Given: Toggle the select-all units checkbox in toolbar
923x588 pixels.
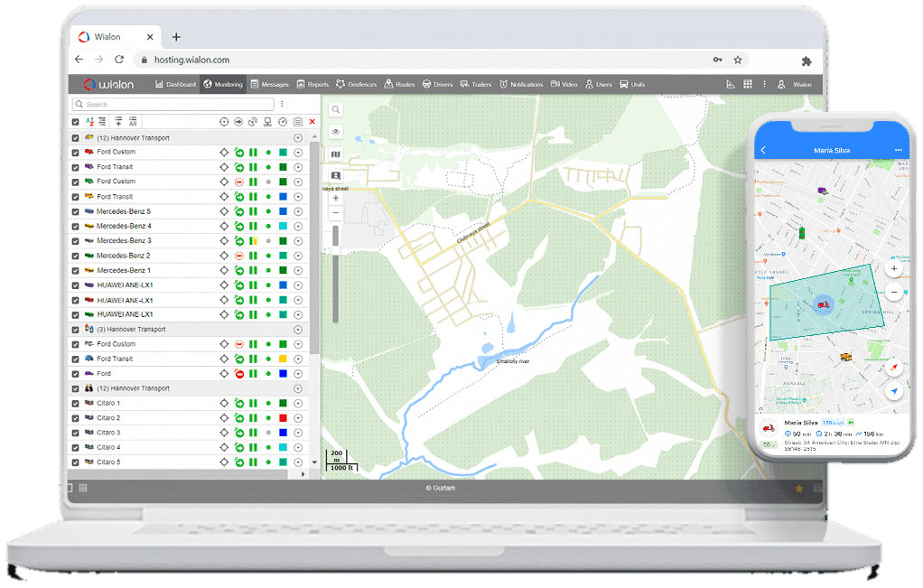Looking at the screenshot, I should pyautogui.click(x=75, y=122).
